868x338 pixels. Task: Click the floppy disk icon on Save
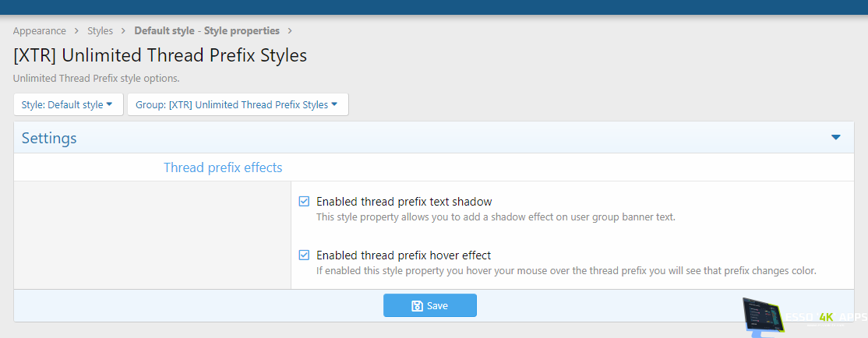(417, 306)
